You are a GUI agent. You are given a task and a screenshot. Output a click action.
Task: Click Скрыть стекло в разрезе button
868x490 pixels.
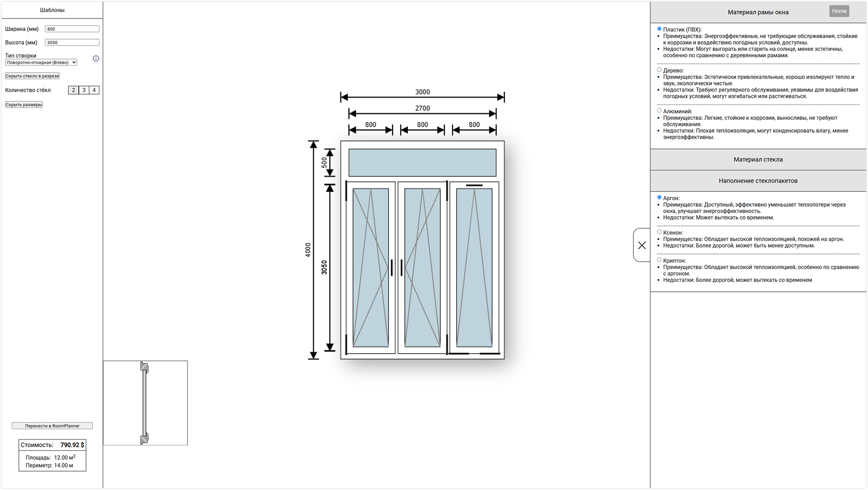click(x=32, y=76)
